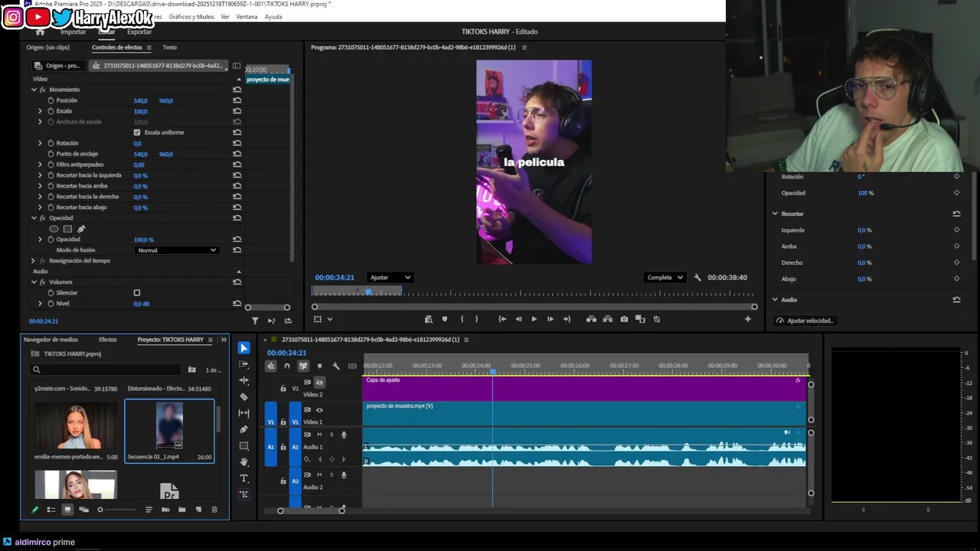Select the Track Select Forward tool

click(243, 364)
